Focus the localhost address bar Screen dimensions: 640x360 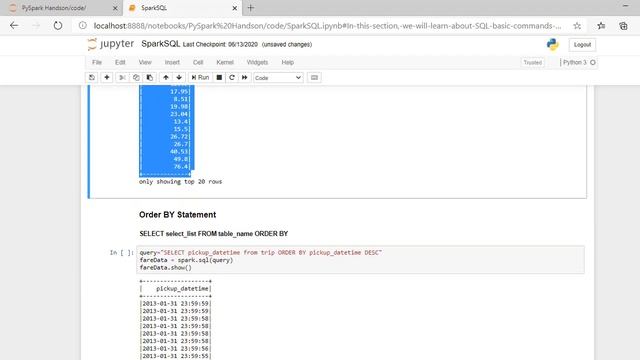click(x=327, y=26)
